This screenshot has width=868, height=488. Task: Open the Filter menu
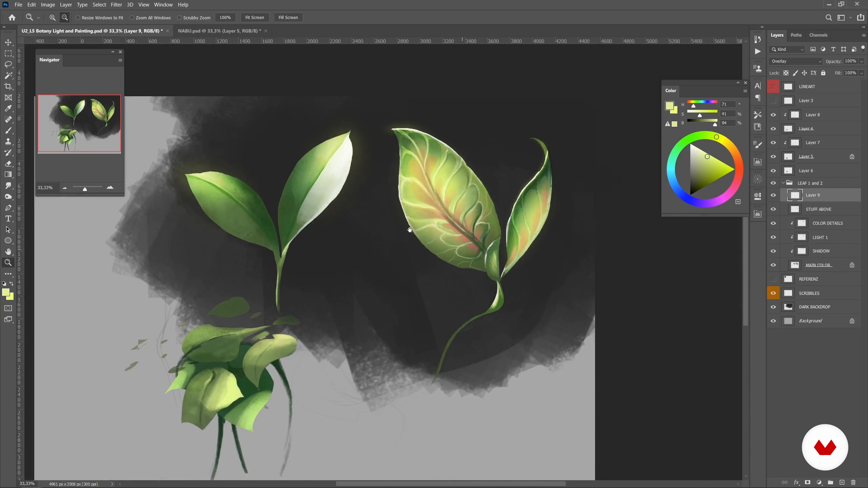pos(116,5)
